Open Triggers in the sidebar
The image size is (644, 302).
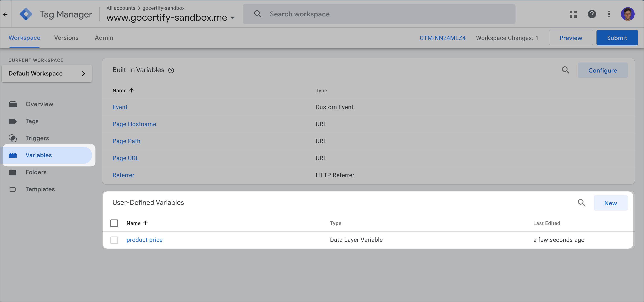37,138
